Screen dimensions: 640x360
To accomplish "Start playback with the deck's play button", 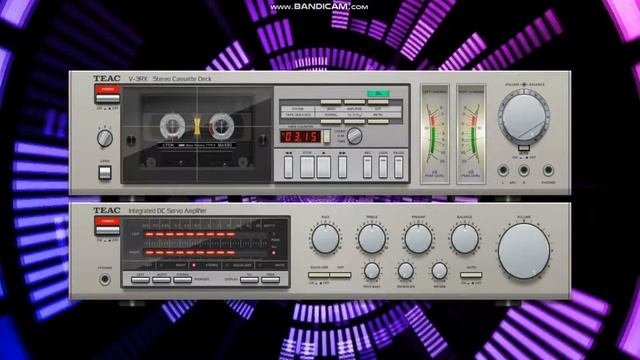I will pos(324,167).
